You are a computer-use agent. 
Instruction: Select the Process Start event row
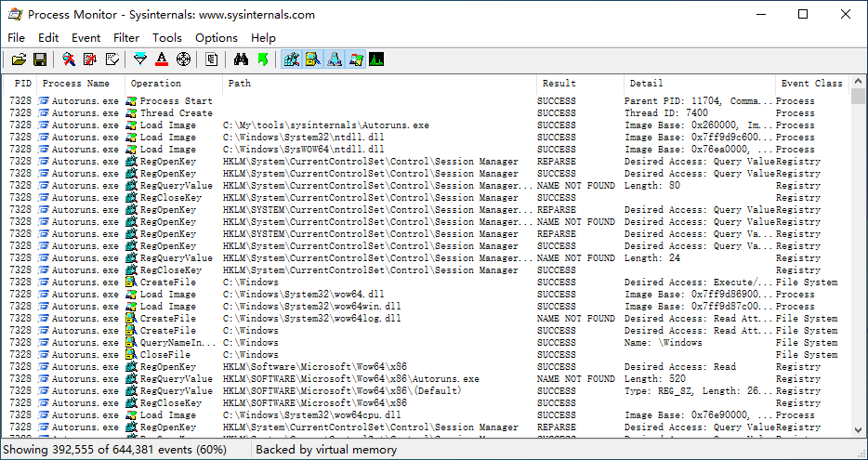[427, 100]
